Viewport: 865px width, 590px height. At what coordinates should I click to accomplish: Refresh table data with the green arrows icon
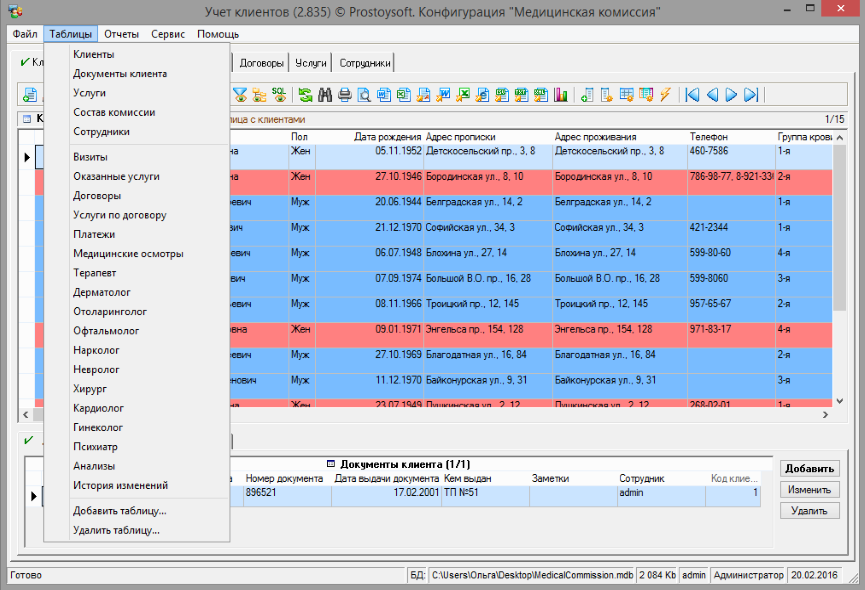[305, 95]
